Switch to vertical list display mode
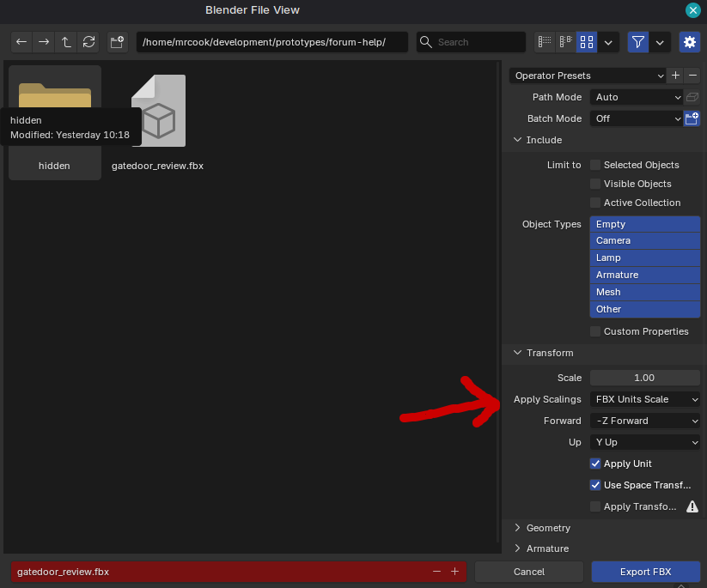The width and height of the screenshot is (707, 588). point(544,42)
